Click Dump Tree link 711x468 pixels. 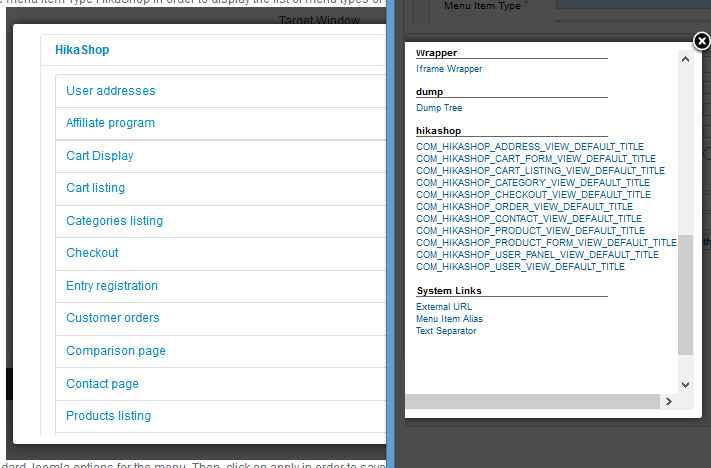(439, 108)
